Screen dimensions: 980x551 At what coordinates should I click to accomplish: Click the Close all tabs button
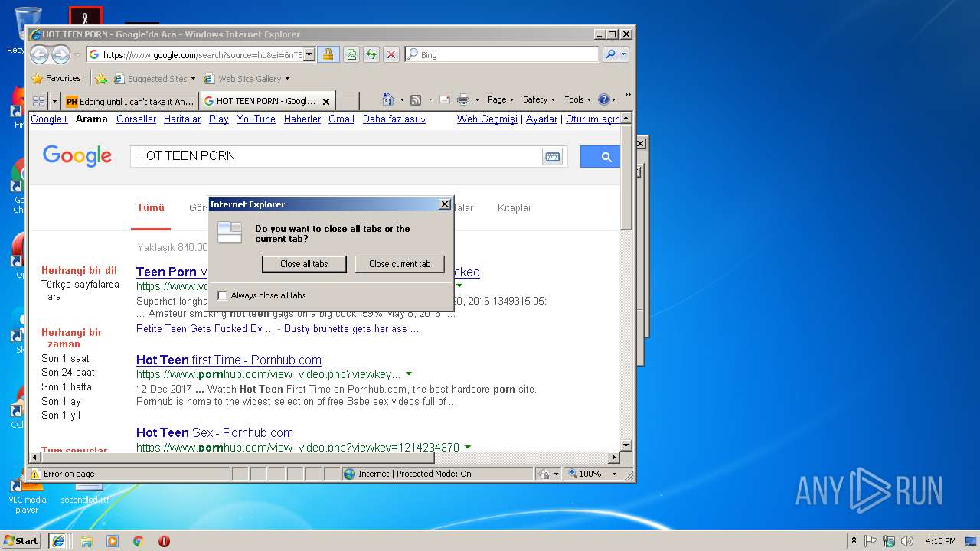304,264
